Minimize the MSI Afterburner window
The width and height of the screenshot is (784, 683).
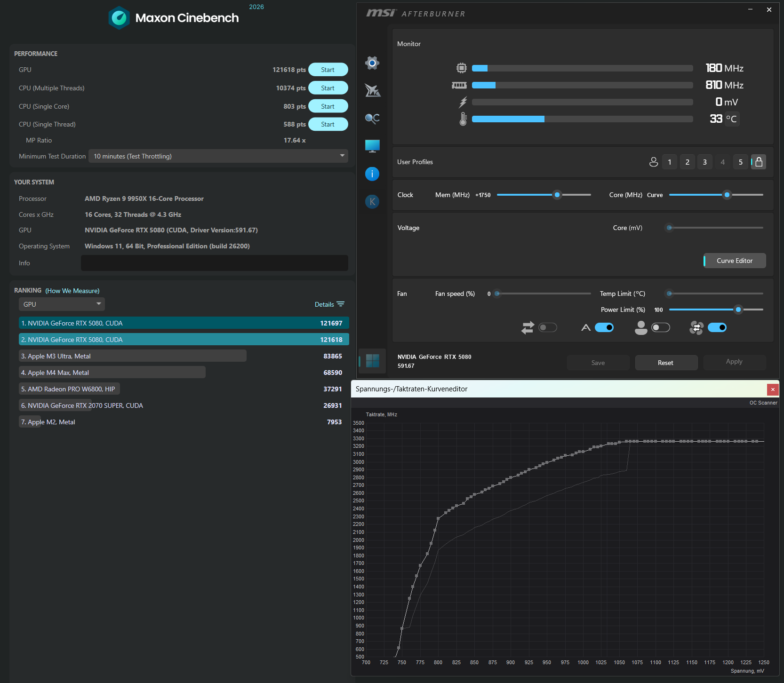(x=751, y=9)
